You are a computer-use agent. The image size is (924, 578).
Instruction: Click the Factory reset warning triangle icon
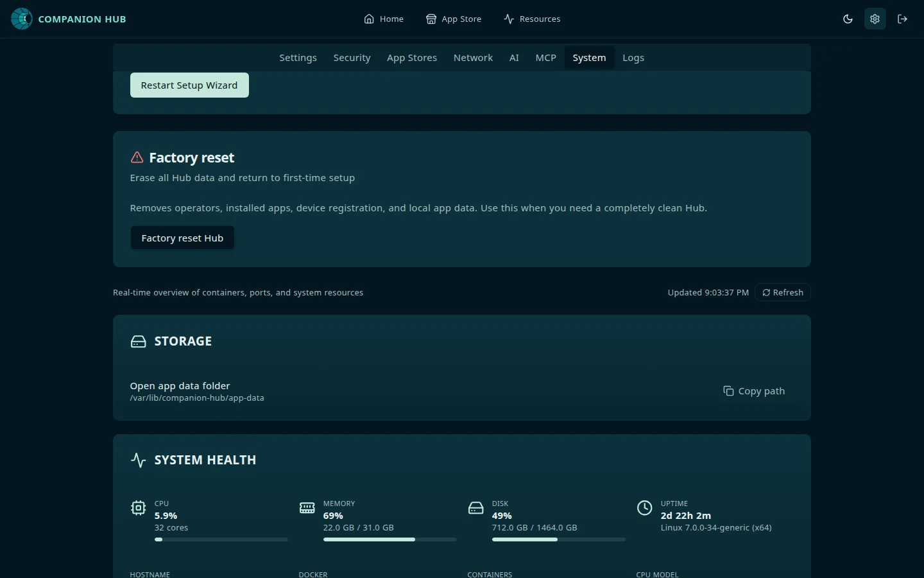[x=137, y=157]
